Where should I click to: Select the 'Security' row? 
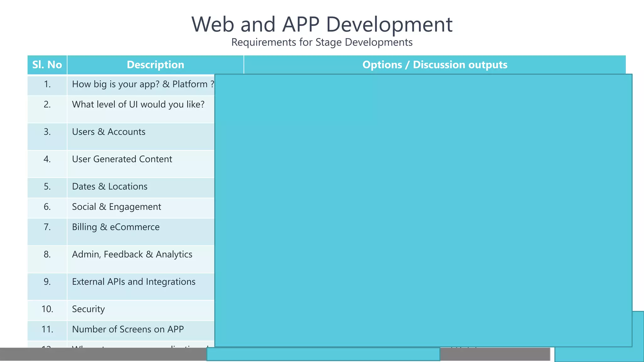[88, 309]
